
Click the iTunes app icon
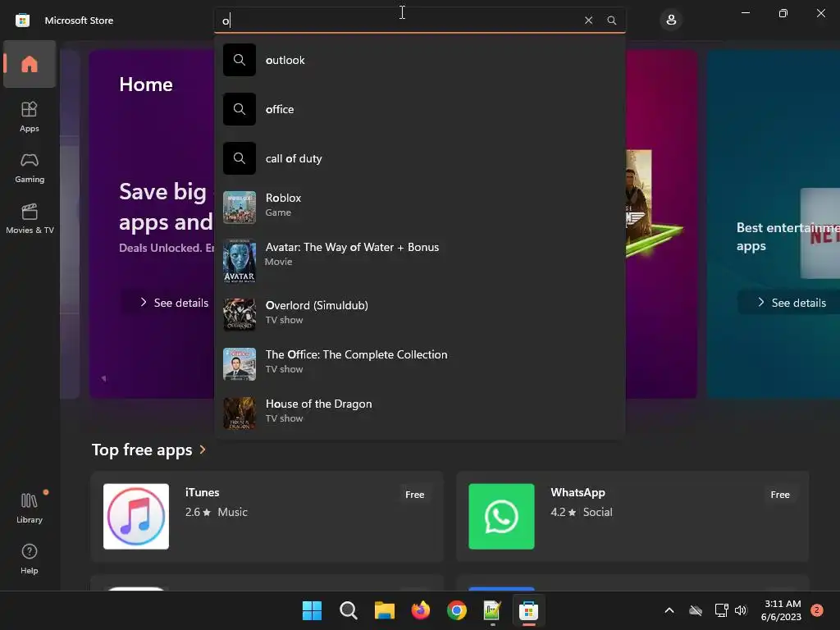point(136,517)
